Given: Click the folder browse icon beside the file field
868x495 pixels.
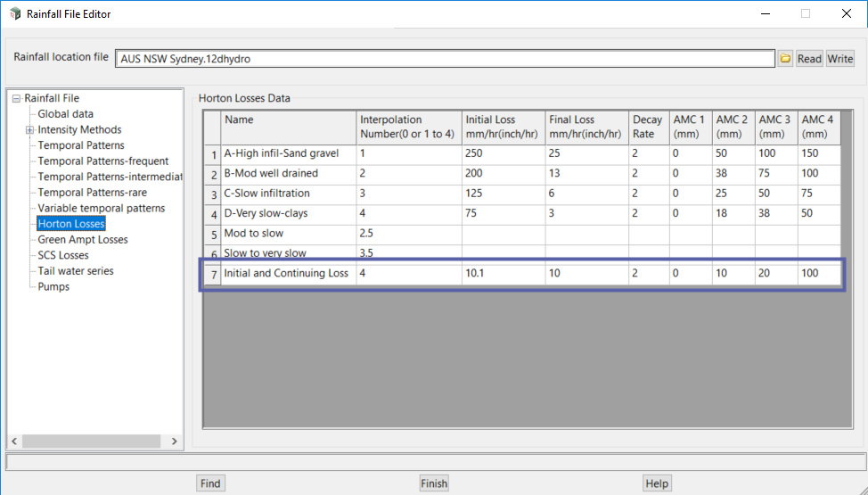Looking at the screenshot, I should (x=785, y=59).
